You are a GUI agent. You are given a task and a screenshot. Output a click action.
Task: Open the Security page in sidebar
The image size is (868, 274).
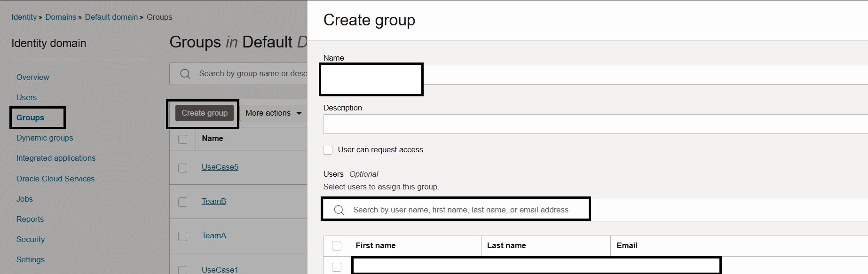coord(31,240)
